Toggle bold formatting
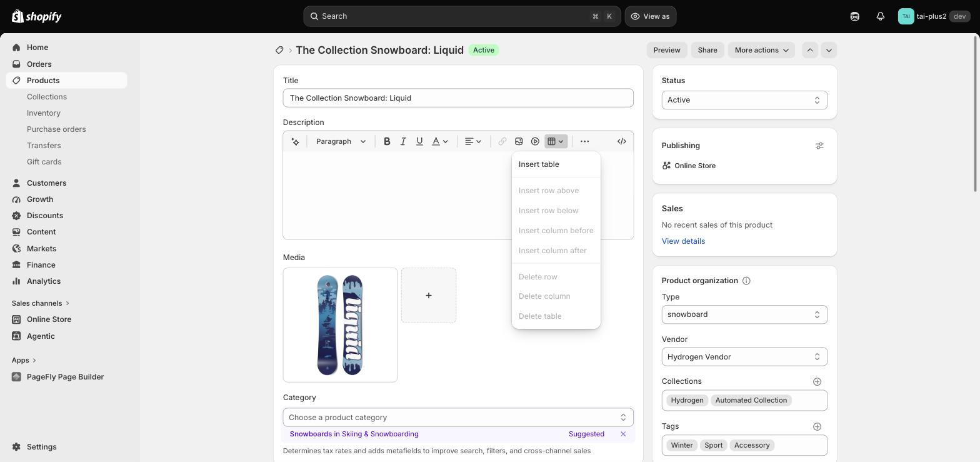The image size is (980, 462). tap(387, 141)
